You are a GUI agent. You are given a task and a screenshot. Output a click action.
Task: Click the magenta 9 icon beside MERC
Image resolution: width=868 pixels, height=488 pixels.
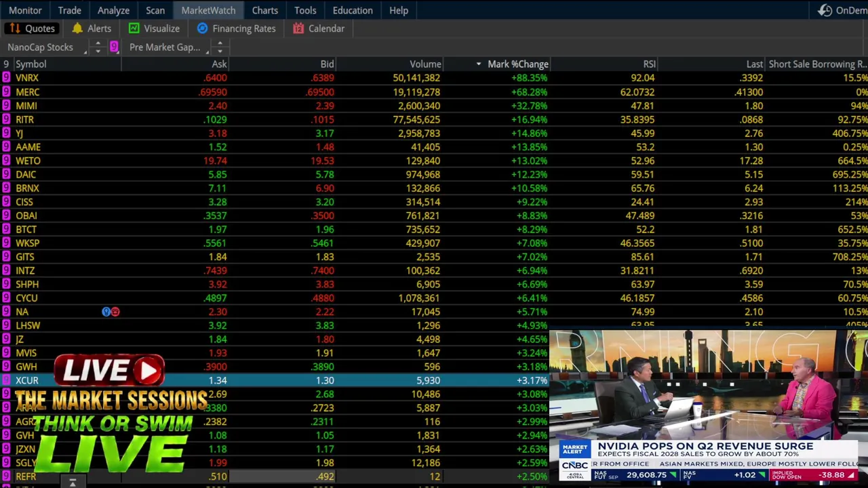[x=6, y=91]
